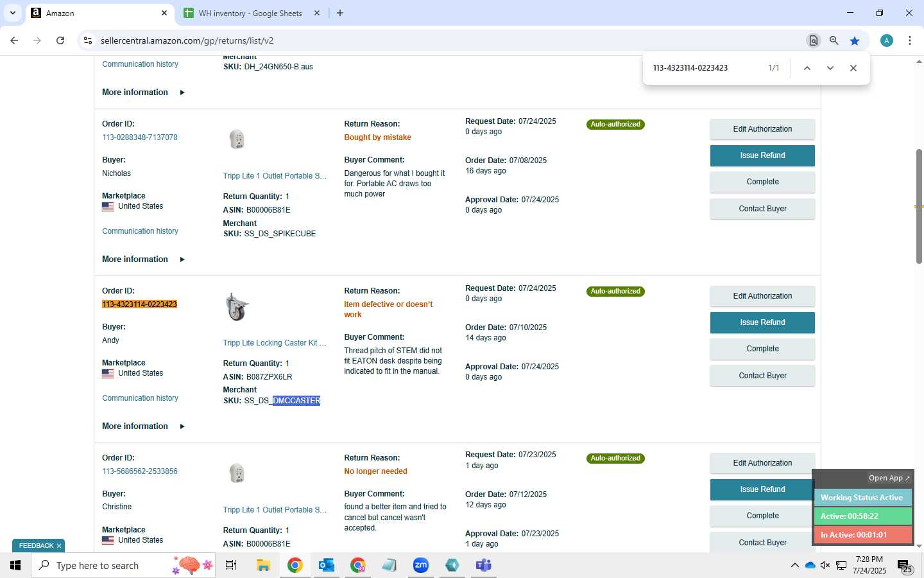Open the OneDrive tray icon
Viewport: 924px width, 578px height.
pos(810,565)
